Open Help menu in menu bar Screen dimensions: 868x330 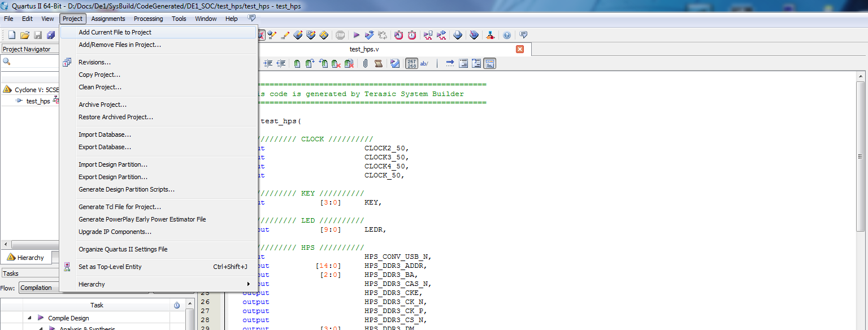(x=232, y=19)
